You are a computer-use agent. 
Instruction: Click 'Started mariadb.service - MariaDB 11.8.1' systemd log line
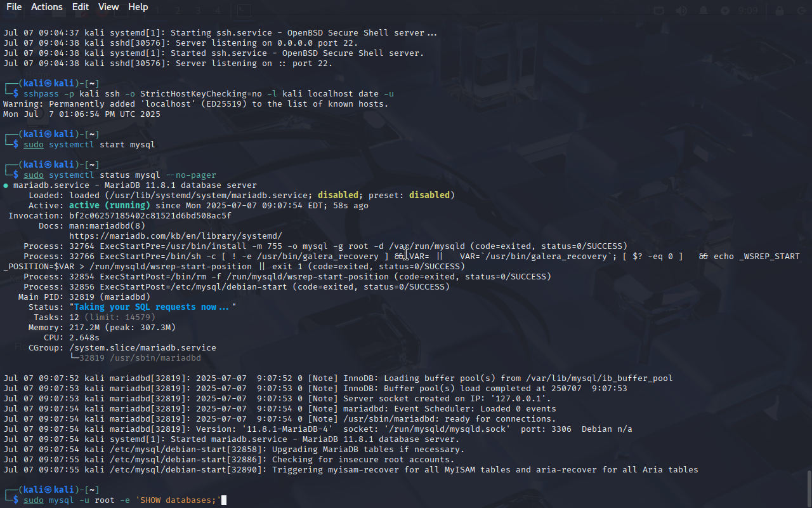232,439
